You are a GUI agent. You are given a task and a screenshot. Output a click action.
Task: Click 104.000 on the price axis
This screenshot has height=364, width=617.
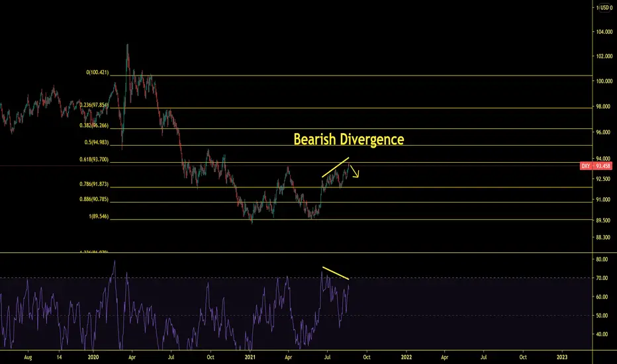click(x=604, y=32)
